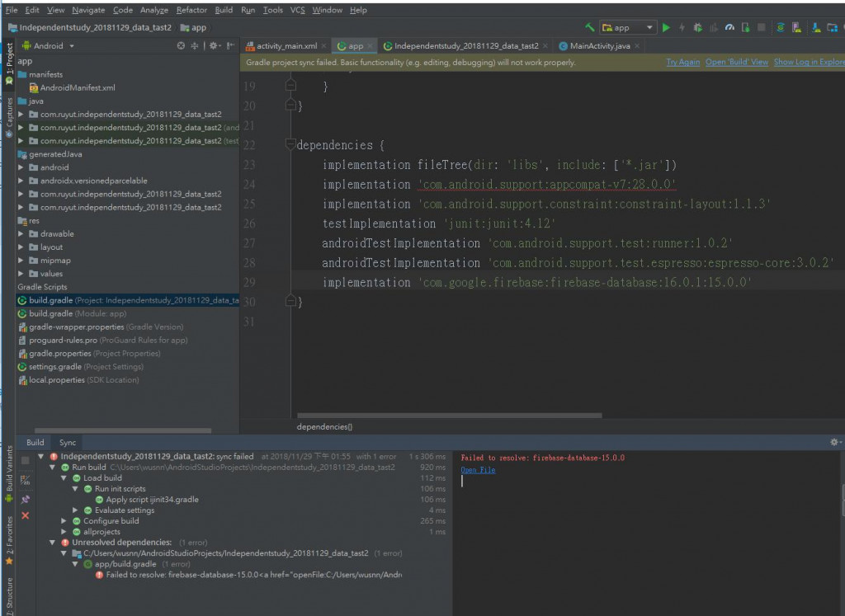845x616 pixels.
Task: Open the Android project view dropdown
Action: pos(50,46)
